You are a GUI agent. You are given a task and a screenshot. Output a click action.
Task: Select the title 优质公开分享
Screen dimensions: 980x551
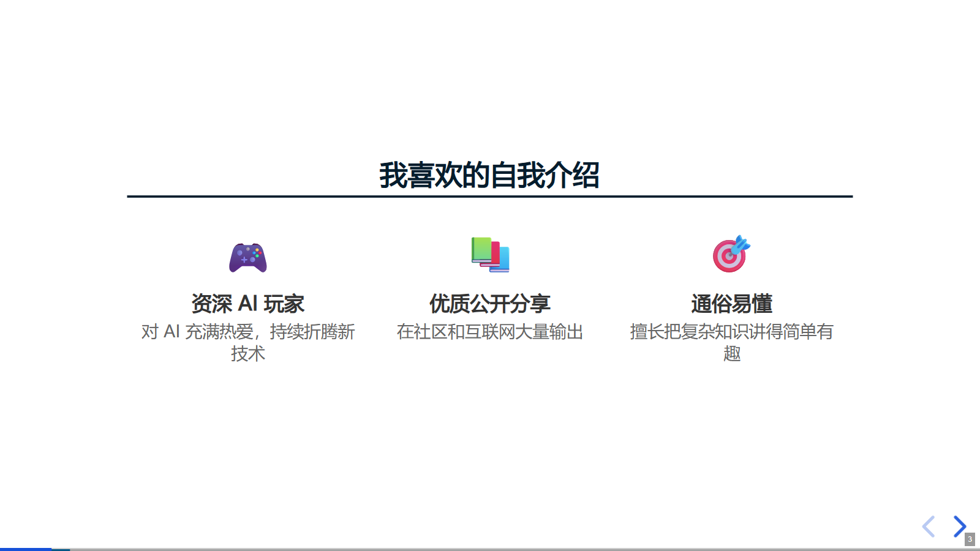[490, 304]
